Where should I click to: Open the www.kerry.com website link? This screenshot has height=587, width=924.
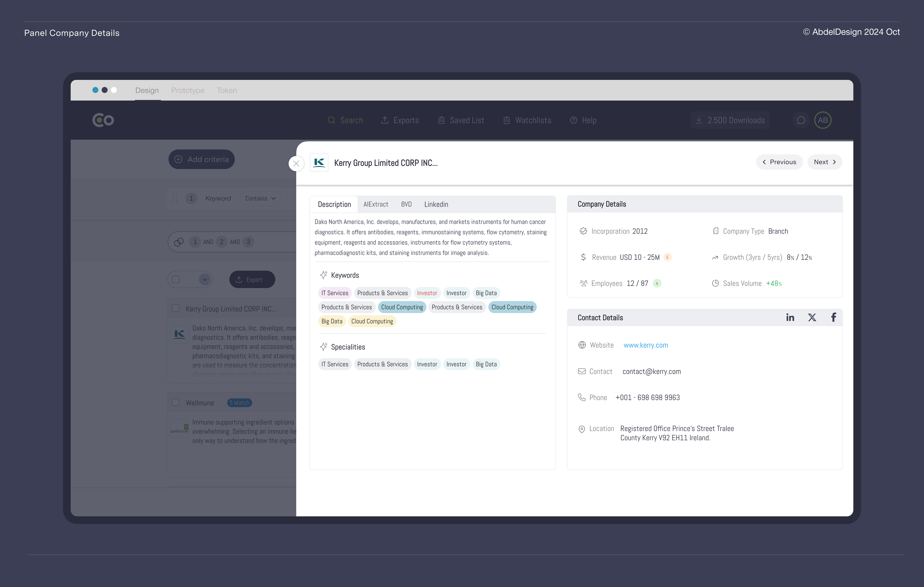645,345
